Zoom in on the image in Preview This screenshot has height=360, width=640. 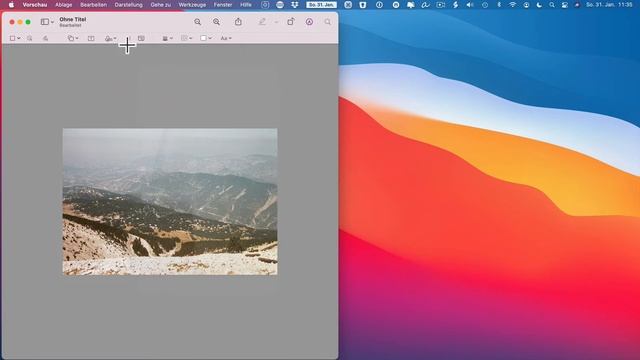(x=216, y=22)
